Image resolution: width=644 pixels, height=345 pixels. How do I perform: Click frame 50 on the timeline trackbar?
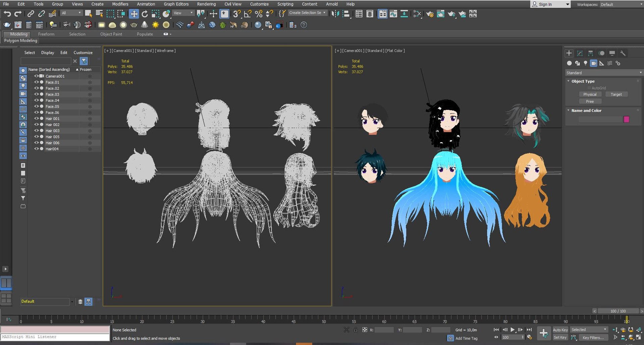pos(324,319)
